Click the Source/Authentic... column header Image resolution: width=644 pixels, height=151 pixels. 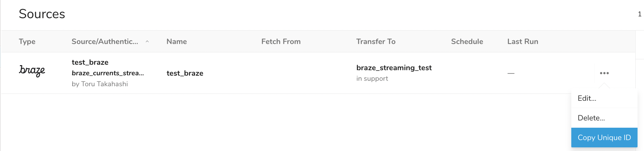click(105, 41)
